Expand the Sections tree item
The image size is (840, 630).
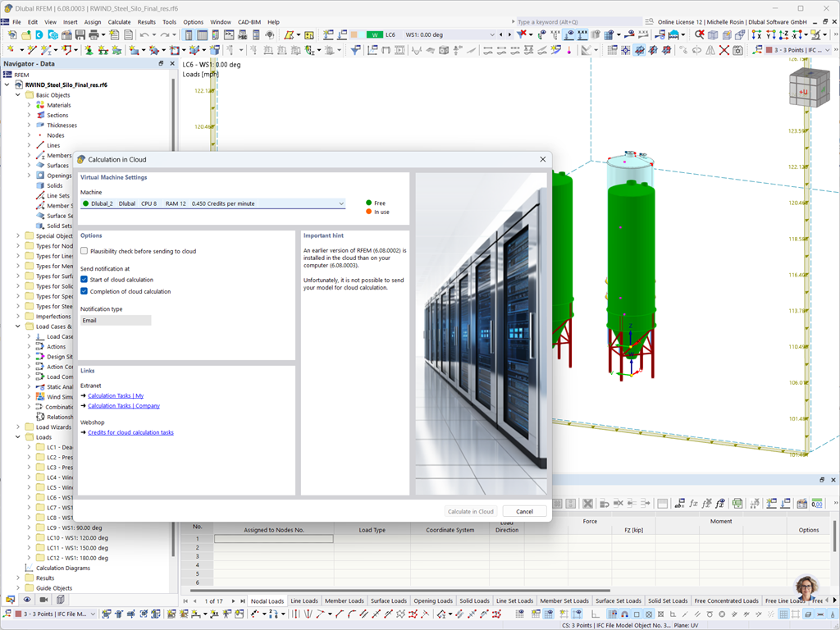tap(29, 115)
